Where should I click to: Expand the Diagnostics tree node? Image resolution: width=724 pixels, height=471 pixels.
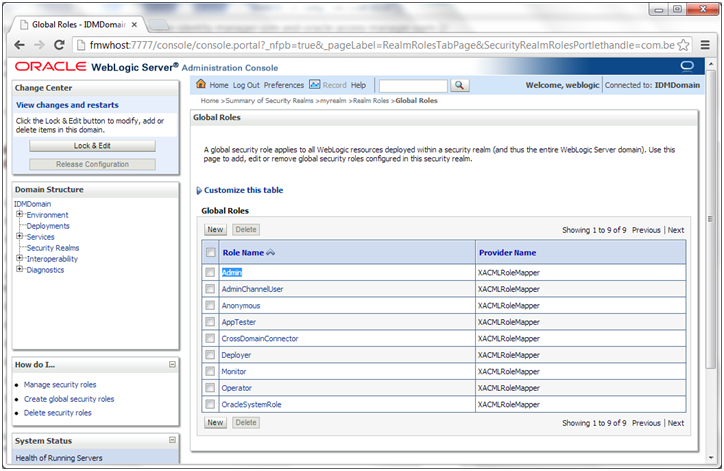[19, 269]
